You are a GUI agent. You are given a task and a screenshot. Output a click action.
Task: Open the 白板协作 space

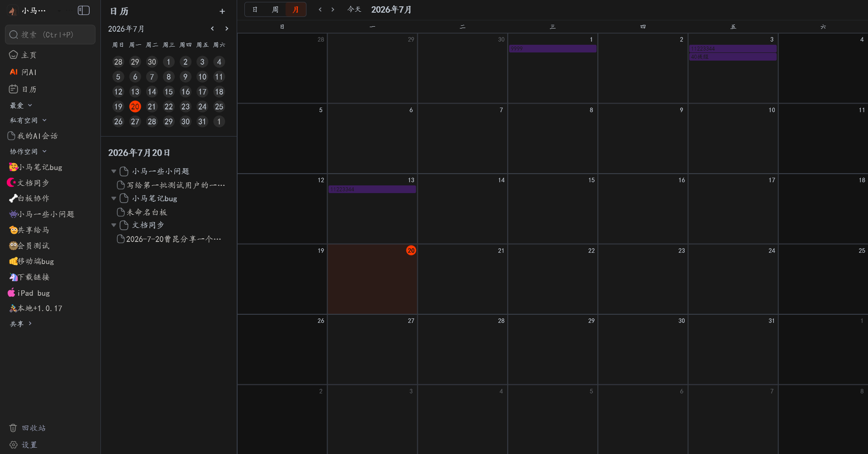tap(29, 198)
